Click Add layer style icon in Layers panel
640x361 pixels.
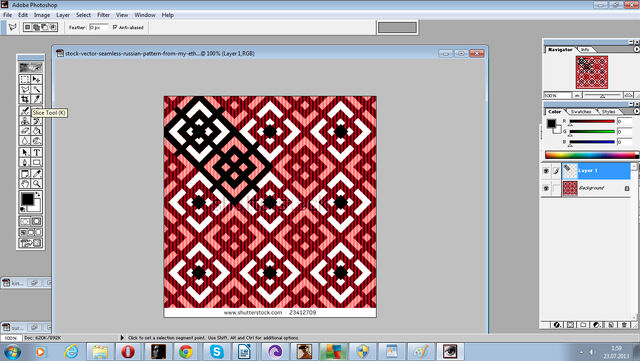point(557,325)
